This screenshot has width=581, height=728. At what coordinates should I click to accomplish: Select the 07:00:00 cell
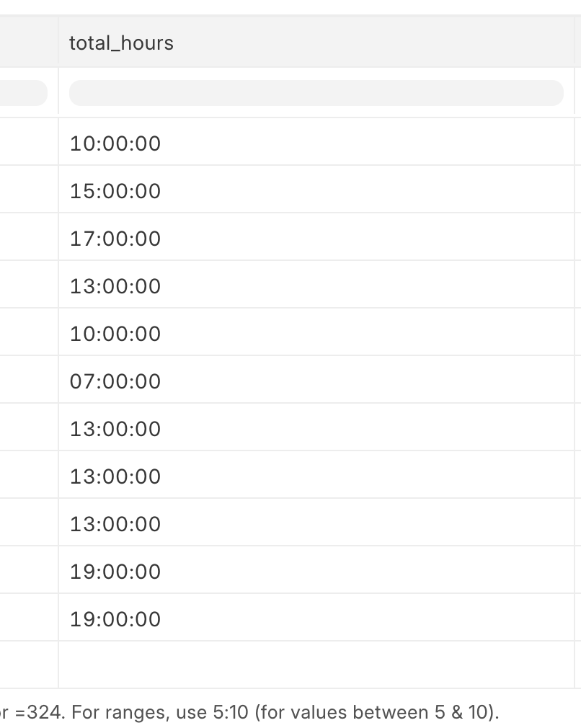coord(316,380)
